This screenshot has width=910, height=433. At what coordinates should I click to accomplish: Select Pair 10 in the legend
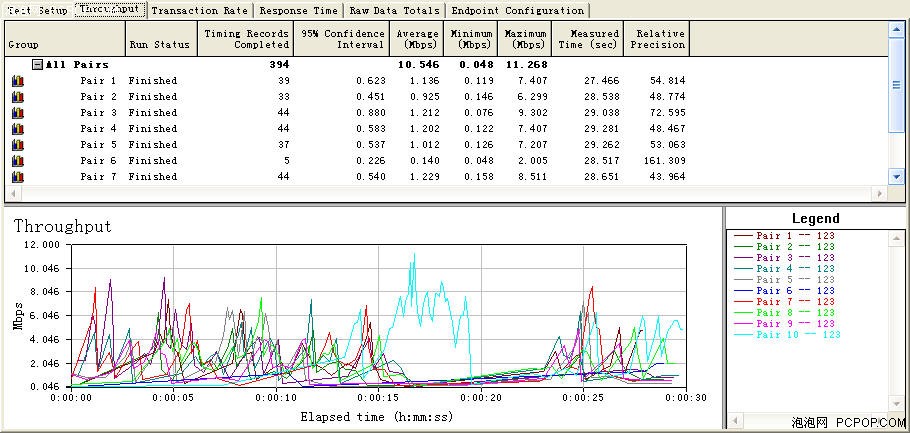[x=787, y=335]
